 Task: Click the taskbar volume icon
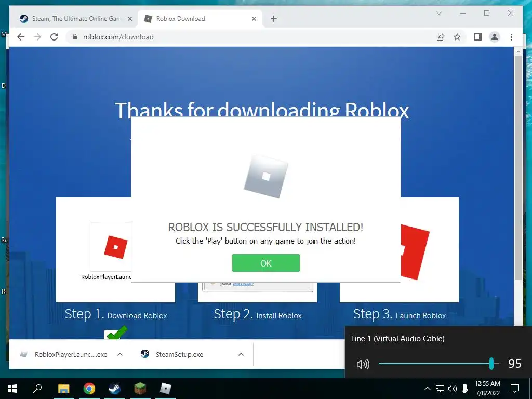pos(453,389)
